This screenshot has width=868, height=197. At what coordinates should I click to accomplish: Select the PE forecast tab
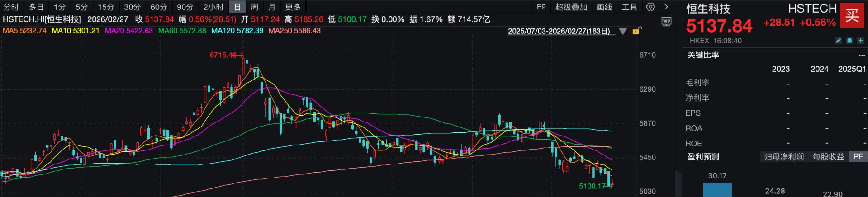click(x=858, y=157)
